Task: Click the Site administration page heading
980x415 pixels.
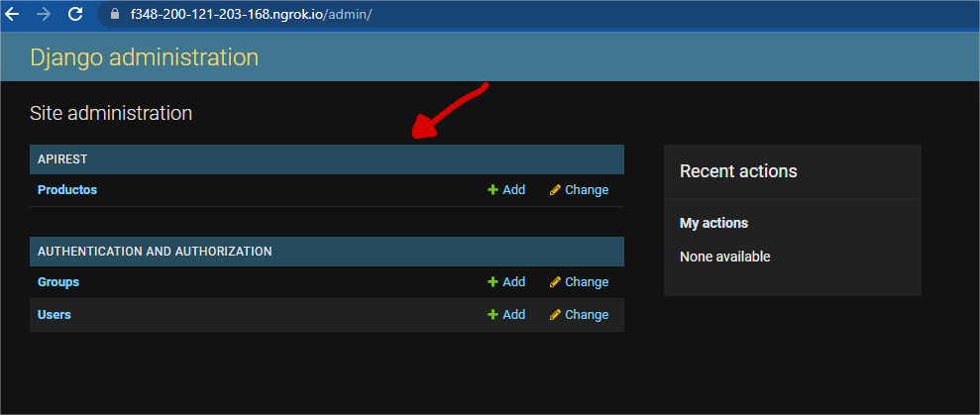Action: 111,113
